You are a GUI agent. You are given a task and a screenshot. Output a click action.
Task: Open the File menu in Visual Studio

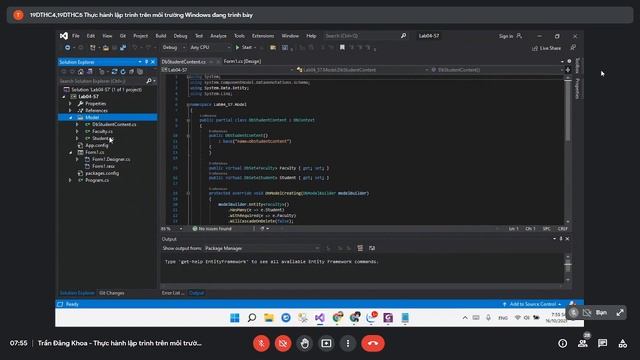tap(76, 36)
